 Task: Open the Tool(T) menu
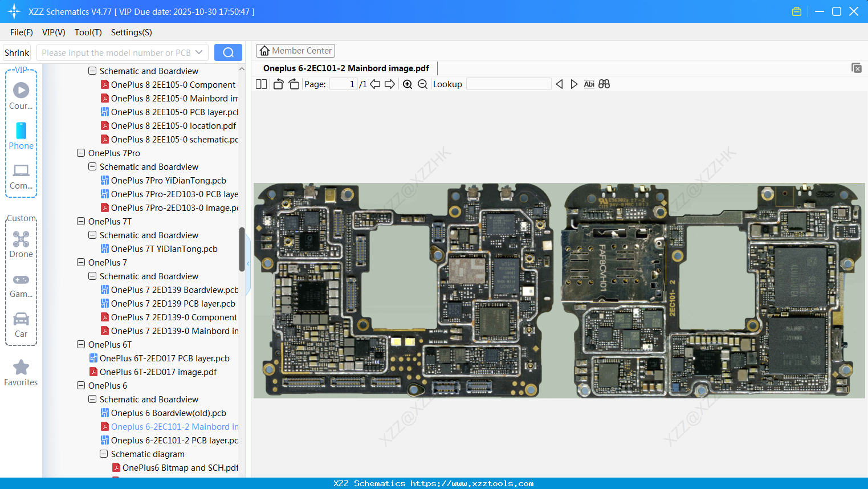coord(88,32)
